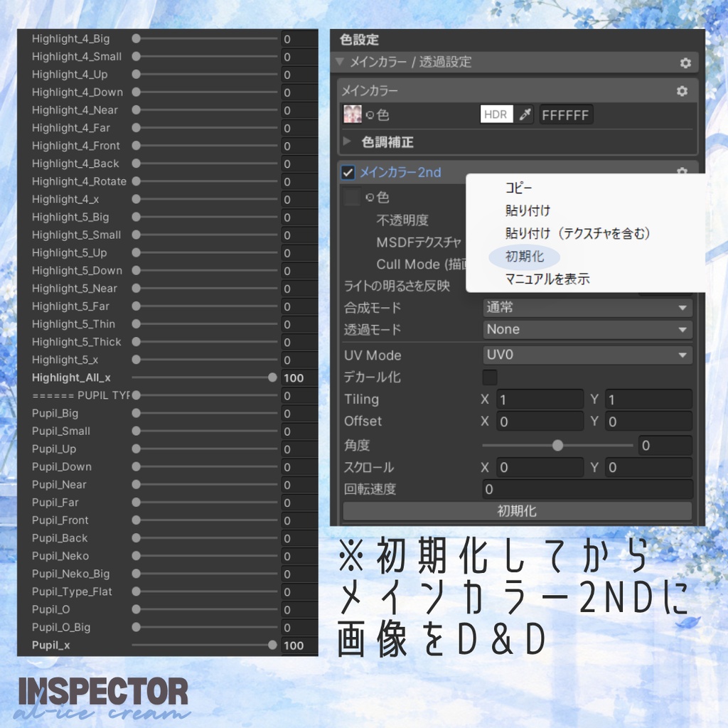Select the メインカラー2nd texture slot
Screen dimensions: 728x728
(352, 197)
